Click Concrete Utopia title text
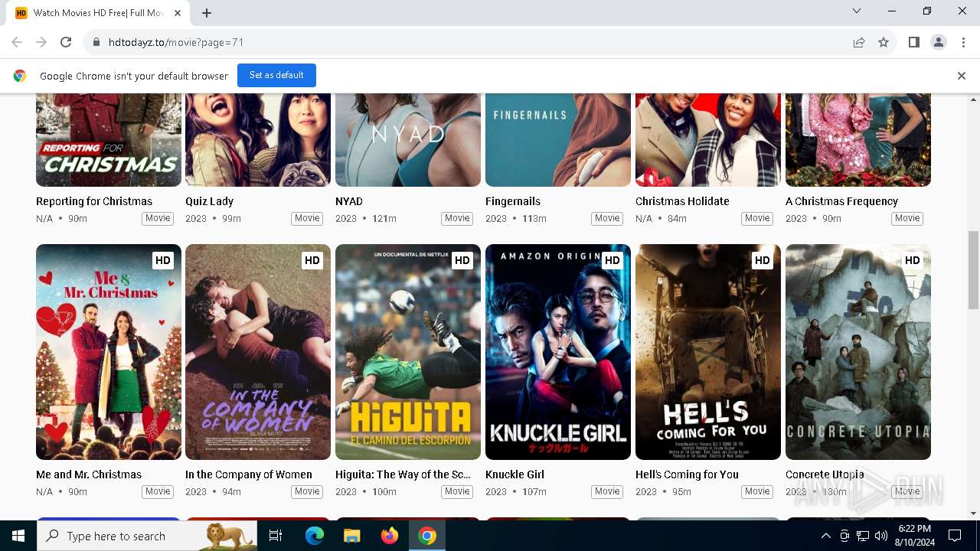980x551 pixels. (x=825, y=474)
